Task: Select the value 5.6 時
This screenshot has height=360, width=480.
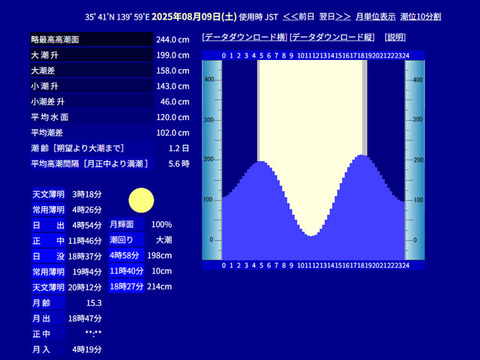Action: click(x=179, y=164)
